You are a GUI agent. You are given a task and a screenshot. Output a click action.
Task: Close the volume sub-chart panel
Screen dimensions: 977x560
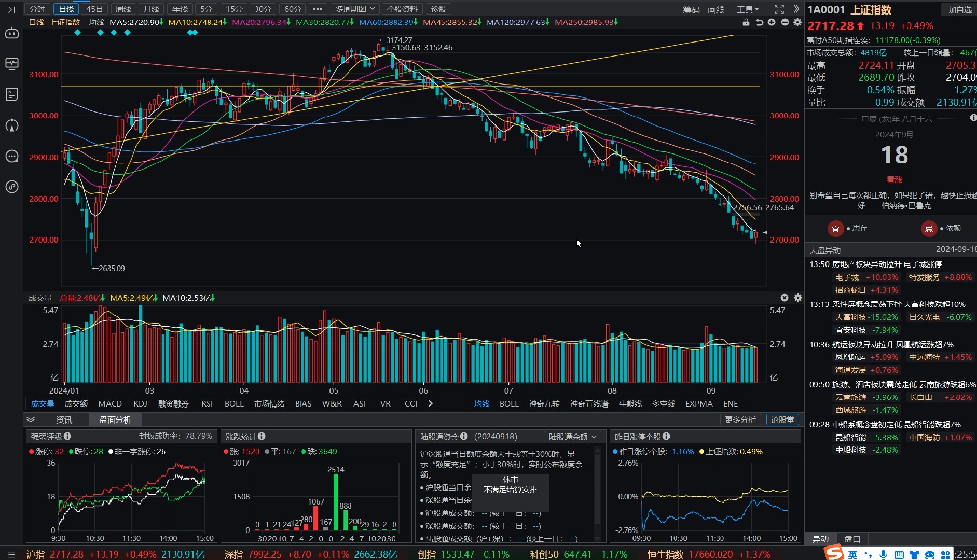click(x=785, y=298)
